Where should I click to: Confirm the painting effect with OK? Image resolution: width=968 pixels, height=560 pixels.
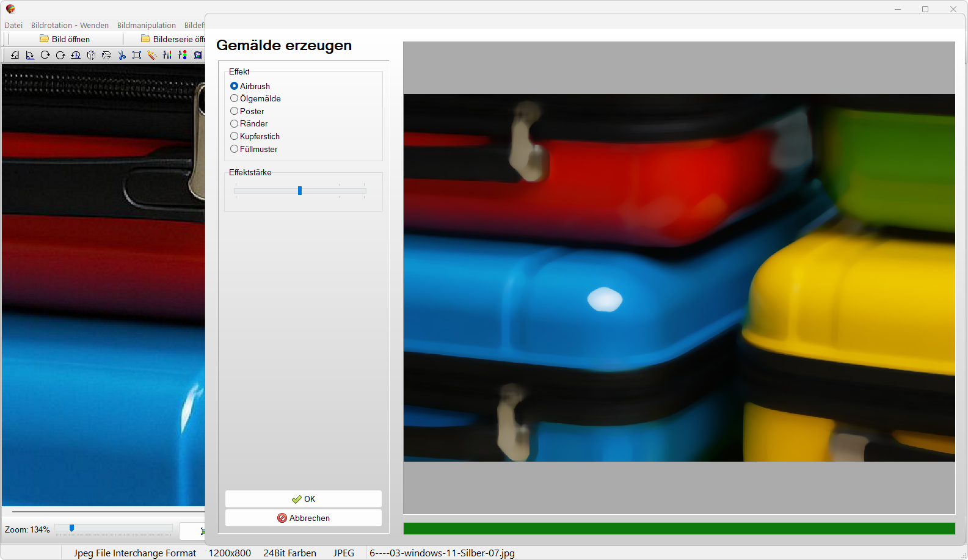pyautogui.click(x=304, y=499)
